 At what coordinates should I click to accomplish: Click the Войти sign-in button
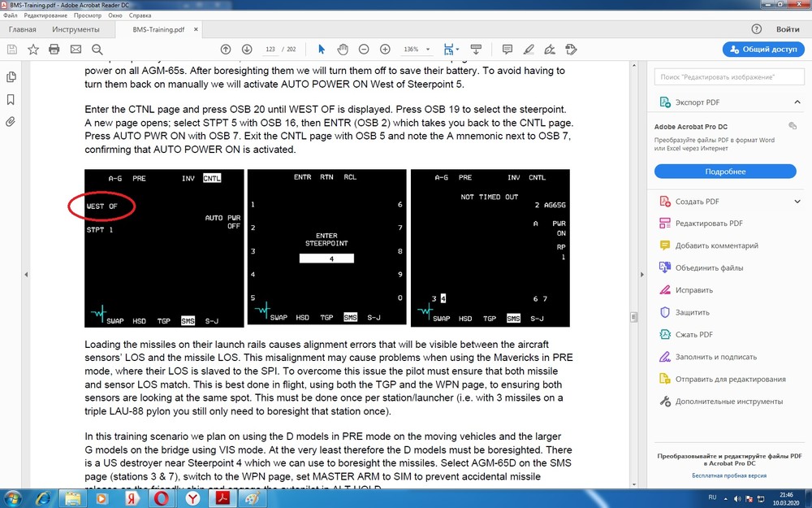[x=788, y=29]
